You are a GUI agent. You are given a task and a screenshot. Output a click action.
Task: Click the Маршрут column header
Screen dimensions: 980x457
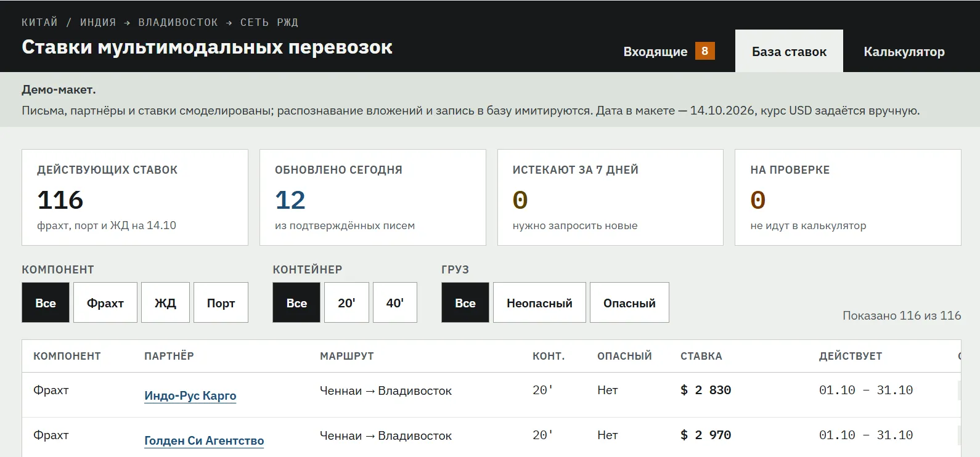(347, 356)
